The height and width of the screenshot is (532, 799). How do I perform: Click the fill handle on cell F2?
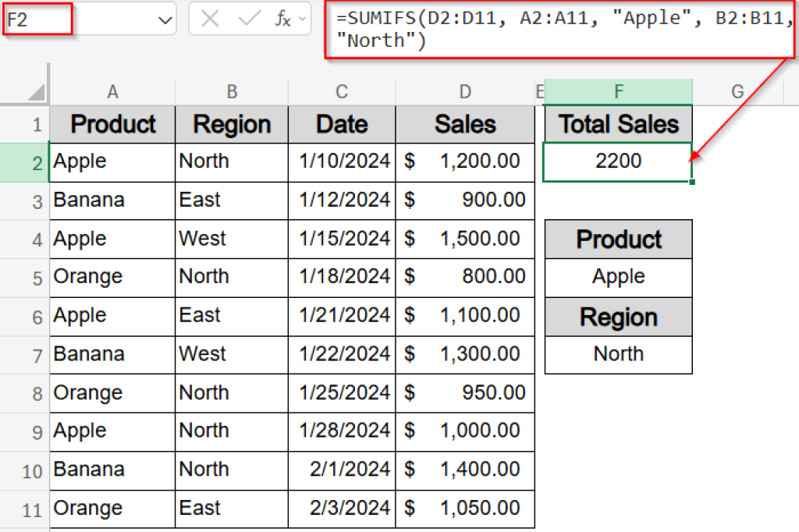click(x=691, y=180)
